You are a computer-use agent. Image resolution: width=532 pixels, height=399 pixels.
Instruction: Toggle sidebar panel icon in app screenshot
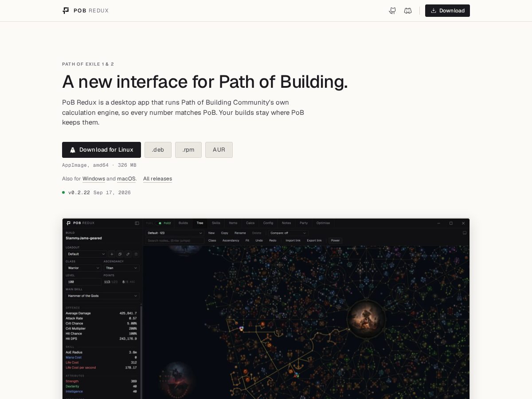click(137, 223)
